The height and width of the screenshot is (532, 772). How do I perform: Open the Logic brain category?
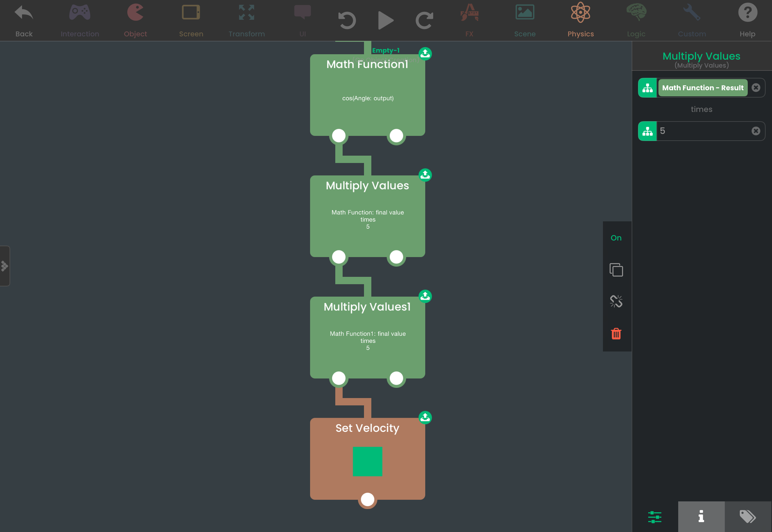click(x=636, y=13)
